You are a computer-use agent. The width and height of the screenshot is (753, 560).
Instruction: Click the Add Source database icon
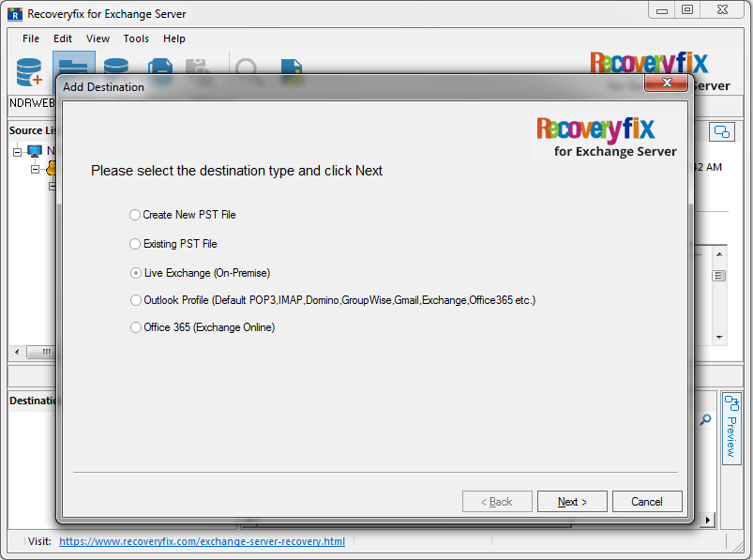click(29, 72)
